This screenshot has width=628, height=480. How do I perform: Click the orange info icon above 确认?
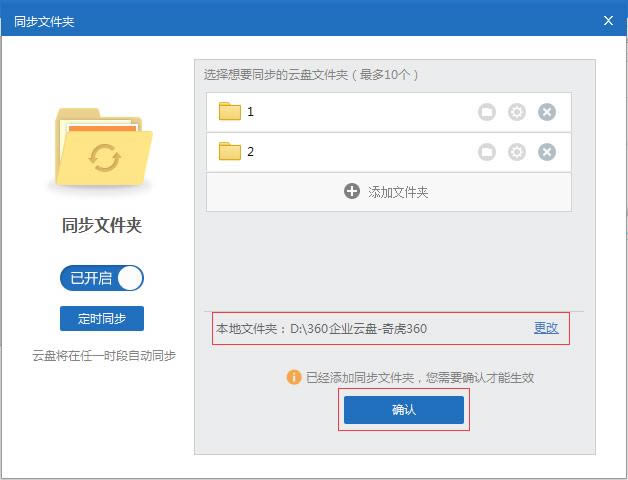294,377
